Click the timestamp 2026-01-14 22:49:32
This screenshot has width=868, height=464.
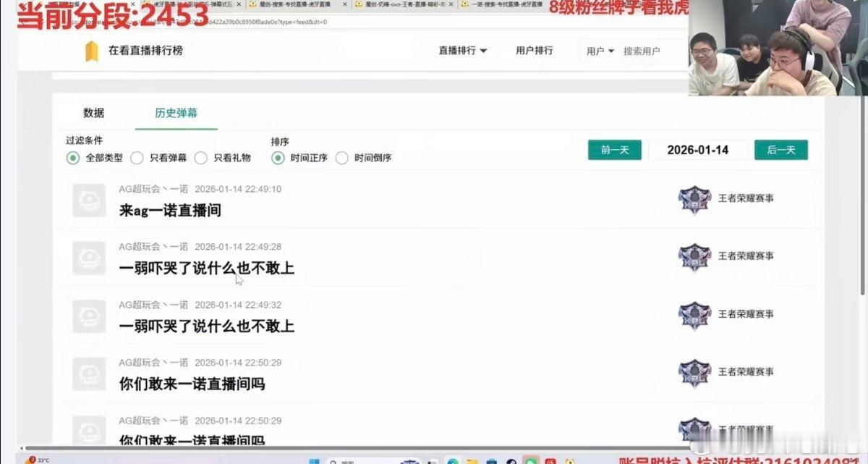[238, 305]
